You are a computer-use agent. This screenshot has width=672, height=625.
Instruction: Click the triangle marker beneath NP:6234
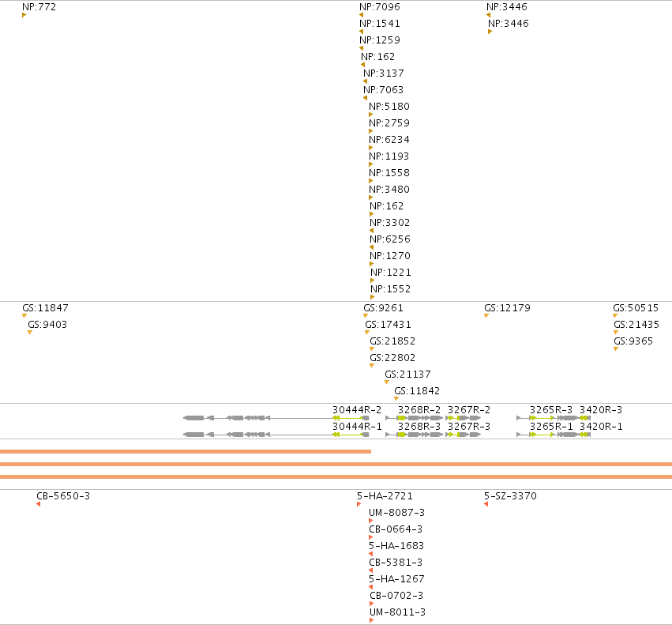coord(370,148)
